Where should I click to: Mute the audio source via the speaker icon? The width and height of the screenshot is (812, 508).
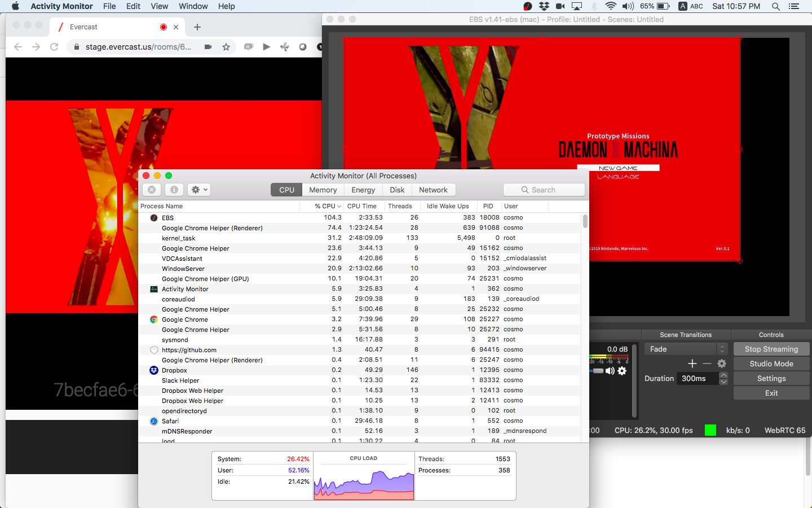pos(611,371)
